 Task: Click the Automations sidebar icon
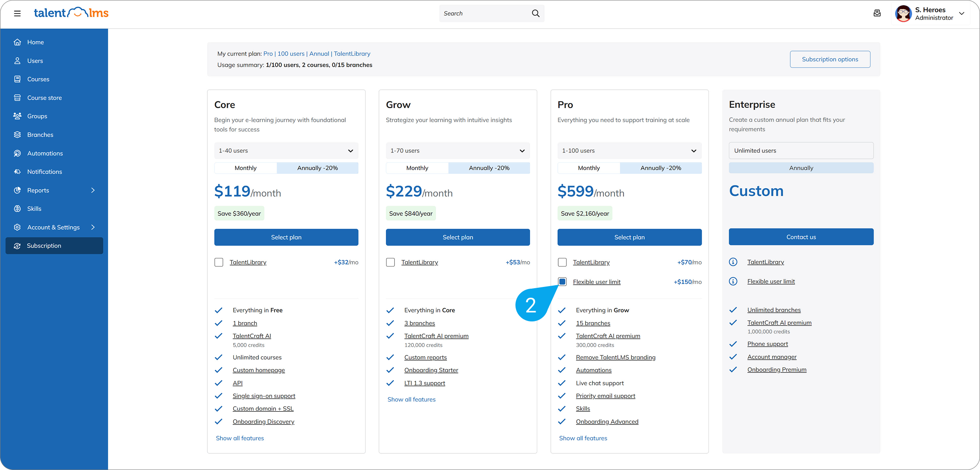(x=17, y=153)
